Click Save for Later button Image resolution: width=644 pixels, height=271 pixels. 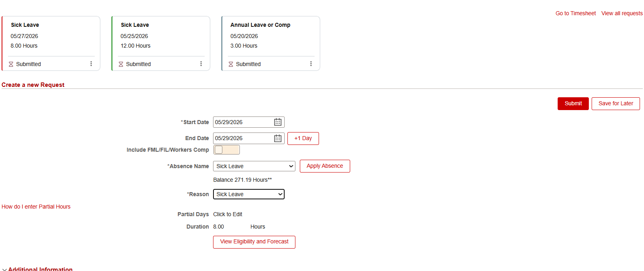(x=616, y=104)
